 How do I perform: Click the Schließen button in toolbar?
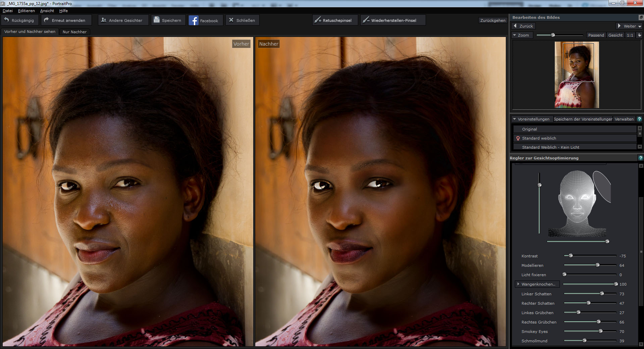click(x=242, y=20)
